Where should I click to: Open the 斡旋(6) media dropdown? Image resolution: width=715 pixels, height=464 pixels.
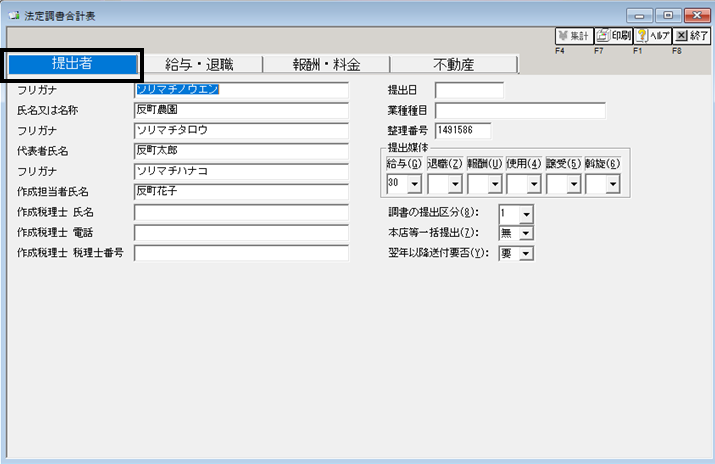coord(613,184)
